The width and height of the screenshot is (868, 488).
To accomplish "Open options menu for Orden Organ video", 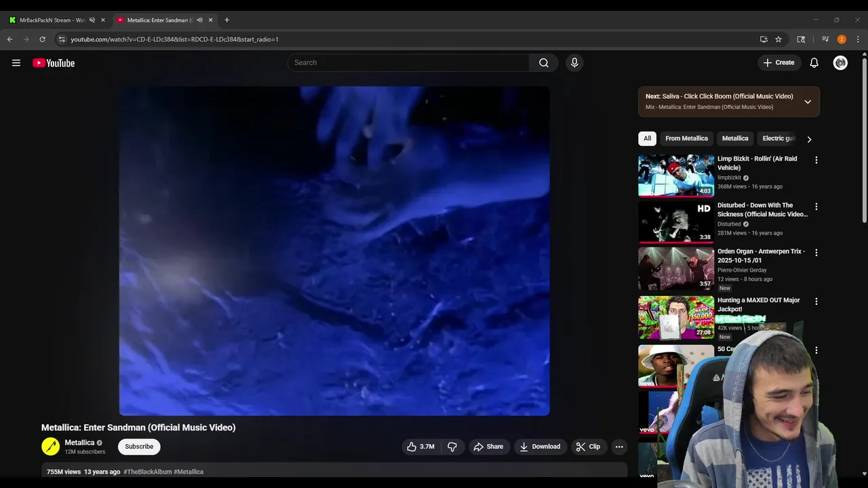I will click(x=816, y=252).
